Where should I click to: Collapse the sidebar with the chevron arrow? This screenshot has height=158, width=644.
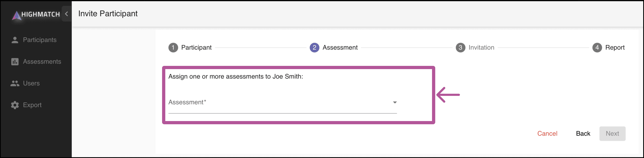(x=67, y=14)
